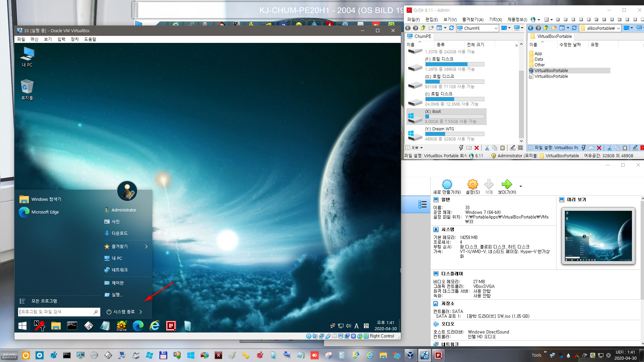
Task: Click Delete red X in left pane bottom toolbar
Action: click(476, 148)
